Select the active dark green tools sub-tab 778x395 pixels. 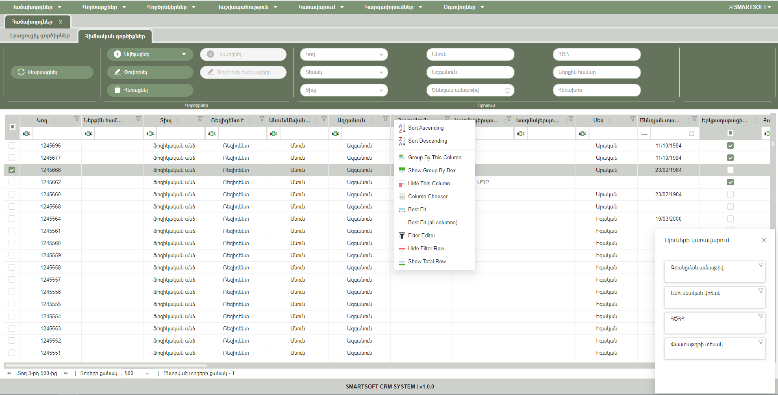click(115, 36)
